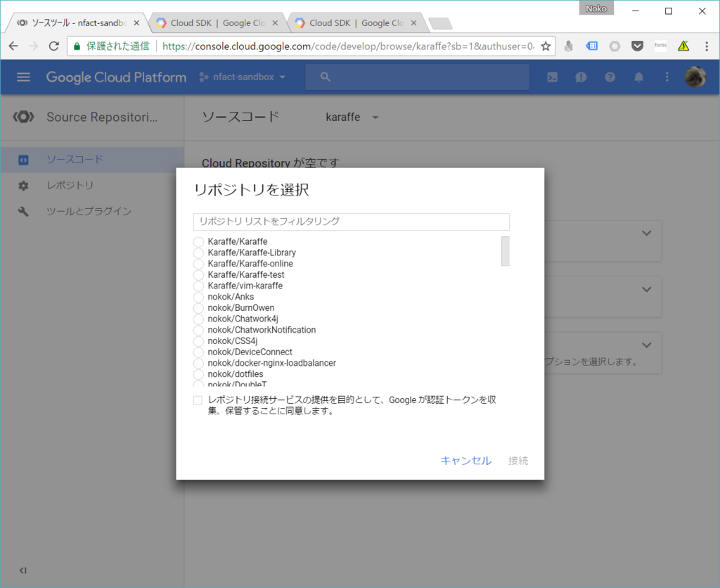Switch to the last Cloud SDK tab

tap(356, 23)
